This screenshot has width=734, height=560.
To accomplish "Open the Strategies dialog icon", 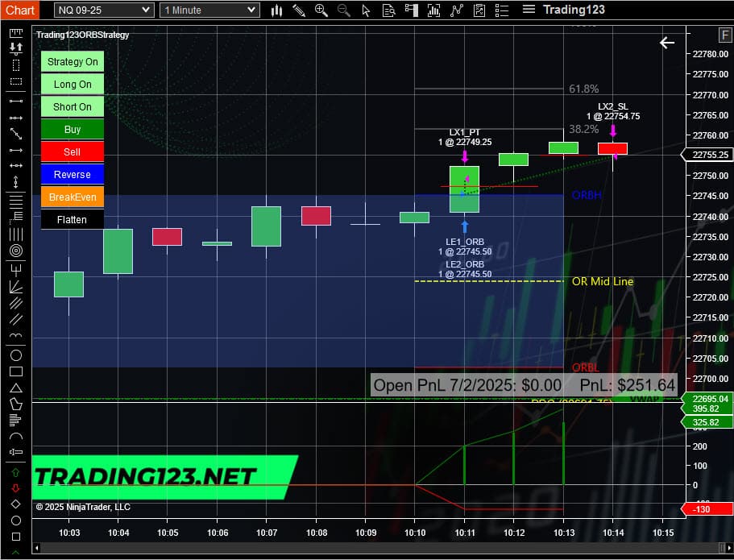I will click(x=456, y=10).
